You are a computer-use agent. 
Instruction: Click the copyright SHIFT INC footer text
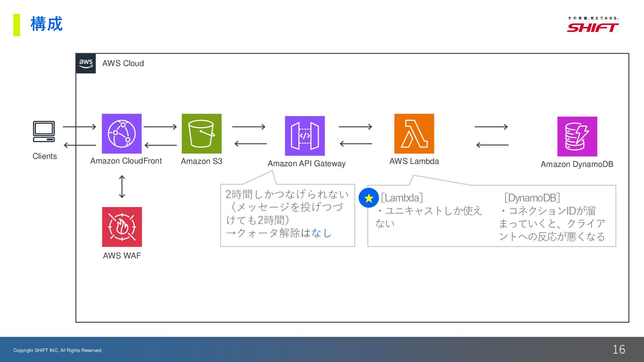pyautogui.click(x=58, y=350)
